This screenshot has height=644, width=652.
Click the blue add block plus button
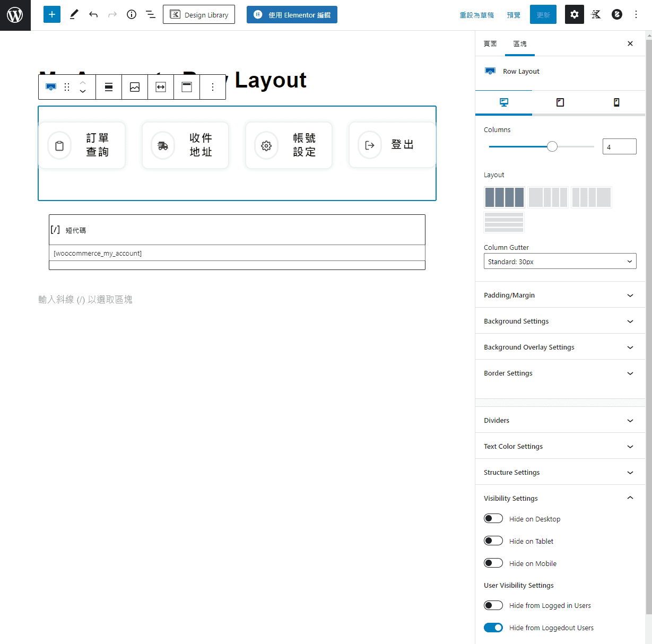point(52,14)
